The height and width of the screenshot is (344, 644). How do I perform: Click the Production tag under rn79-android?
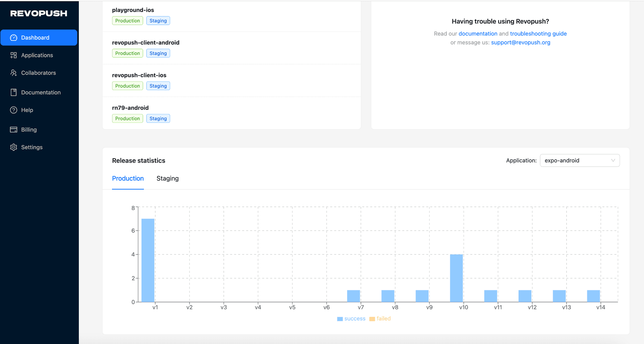(127, 119)
